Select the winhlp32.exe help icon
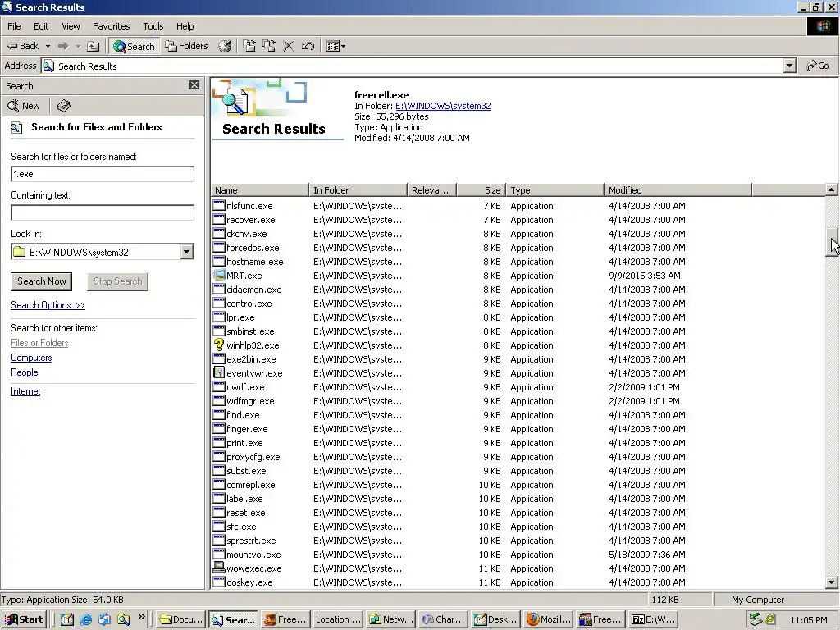840x630 pixels. pyautogui.click(x=218, y=345)
